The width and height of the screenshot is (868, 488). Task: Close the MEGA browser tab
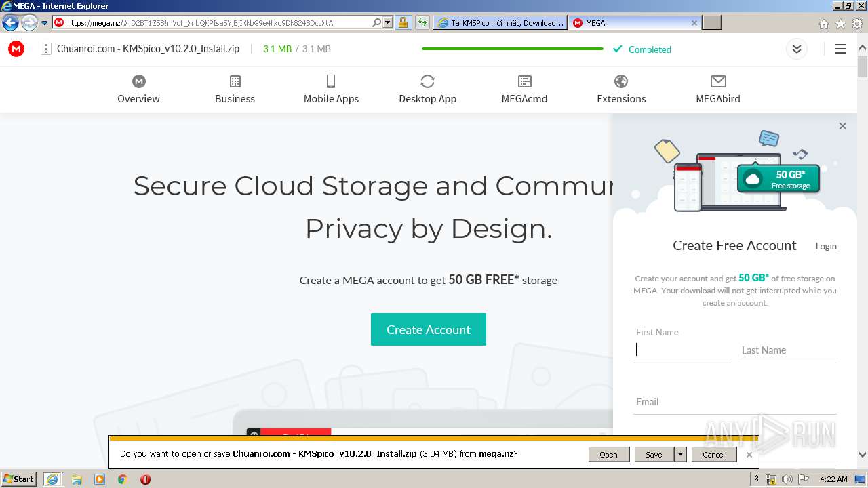(694, 22)
